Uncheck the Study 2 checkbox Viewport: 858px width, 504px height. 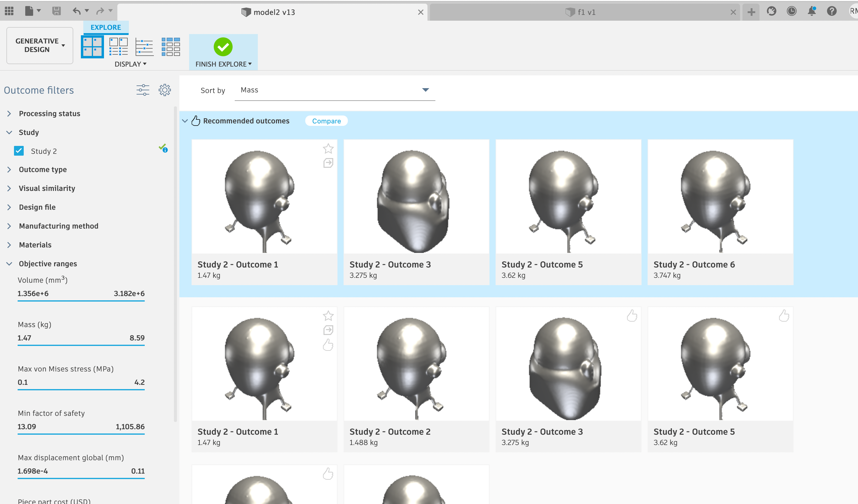point(19,151)
